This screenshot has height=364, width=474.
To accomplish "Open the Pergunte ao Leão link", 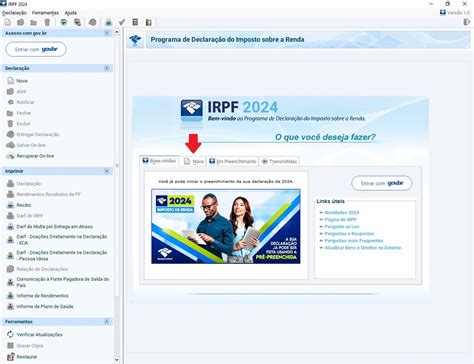I will point(342,226).
